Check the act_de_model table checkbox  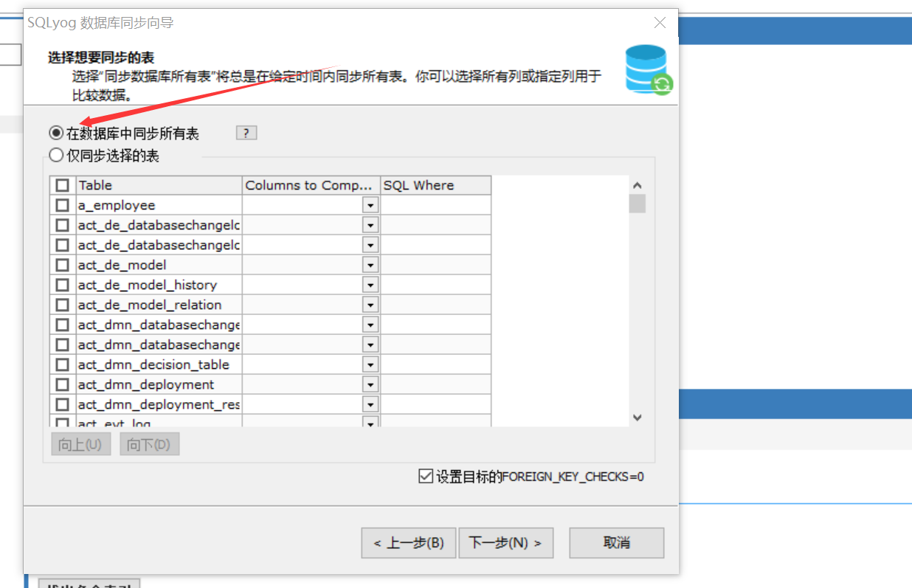[63, 265]
